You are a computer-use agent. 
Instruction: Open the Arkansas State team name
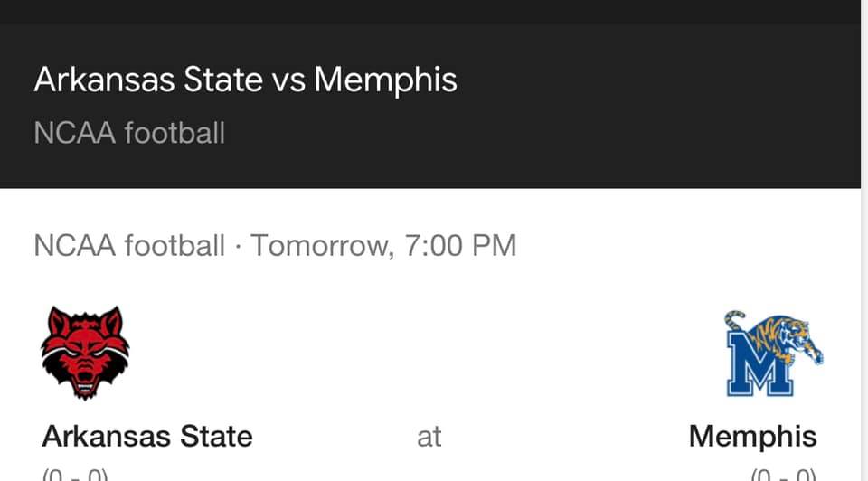[x=147, y=436]
